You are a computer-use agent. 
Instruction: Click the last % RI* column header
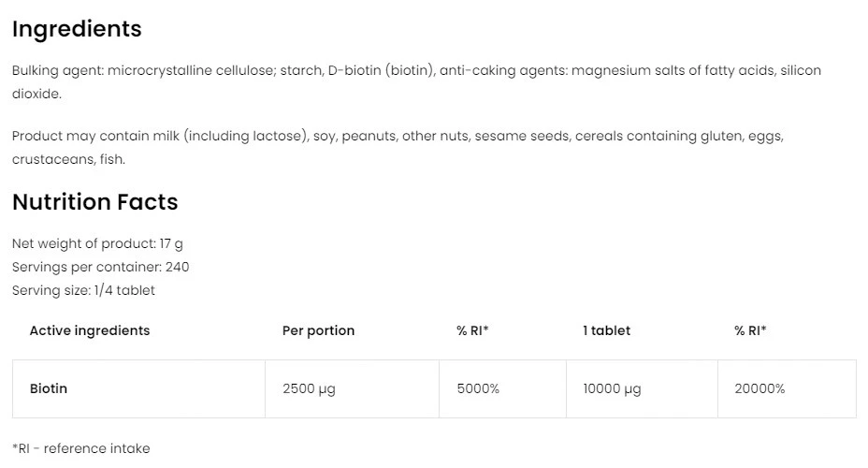click(x=750, y=330)
